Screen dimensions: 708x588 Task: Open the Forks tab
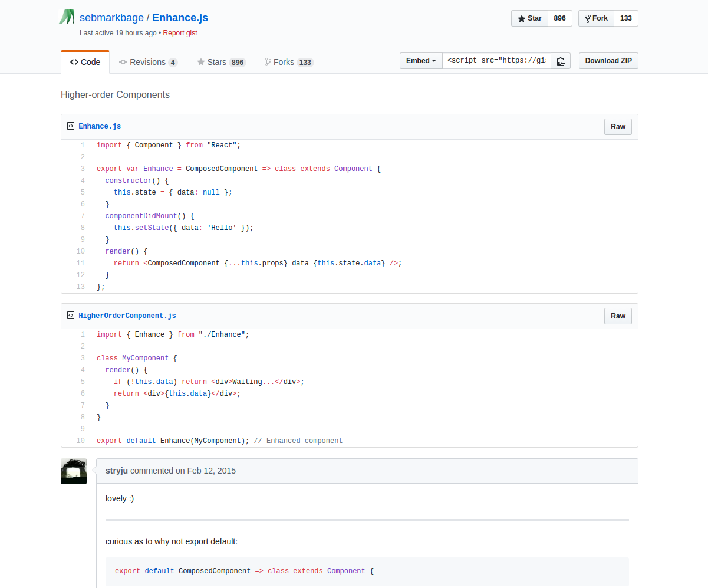[289, 62]
